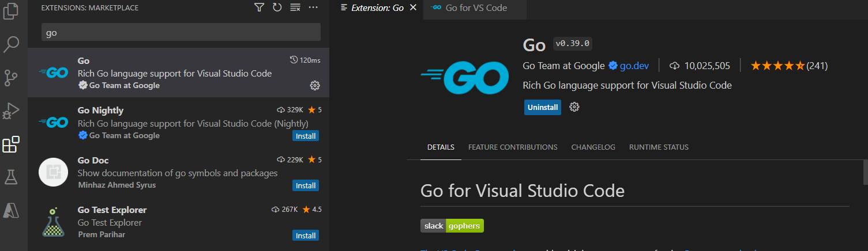Click Go Test Explorer's 4.5 star rating
Viewport: 868px width, 251px height.
[x=312, y=210]
